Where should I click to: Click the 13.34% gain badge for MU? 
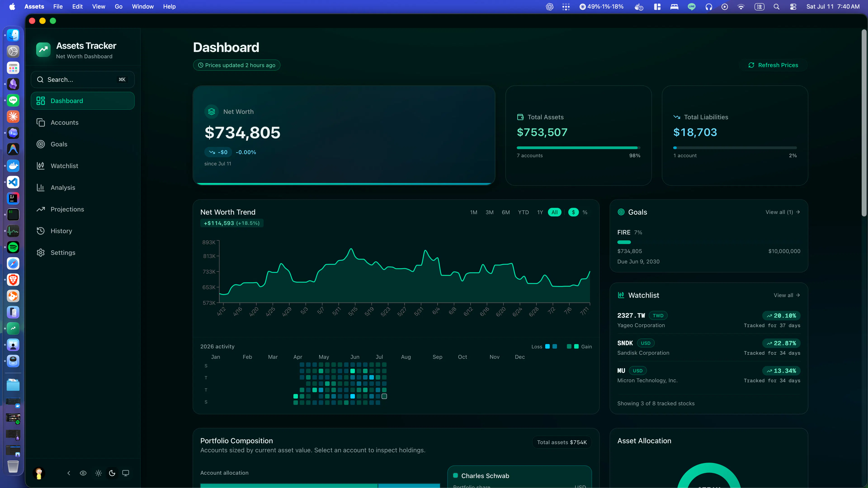781,371
